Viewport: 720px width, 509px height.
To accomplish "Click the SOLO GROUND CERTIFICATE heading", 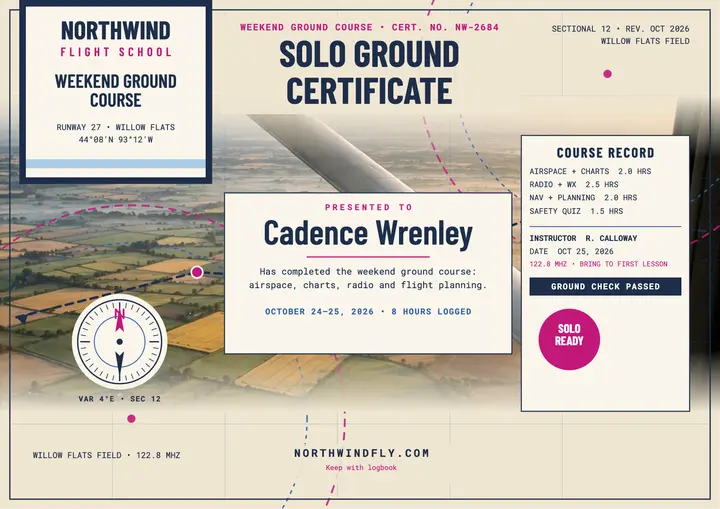I will coord(369,72).
